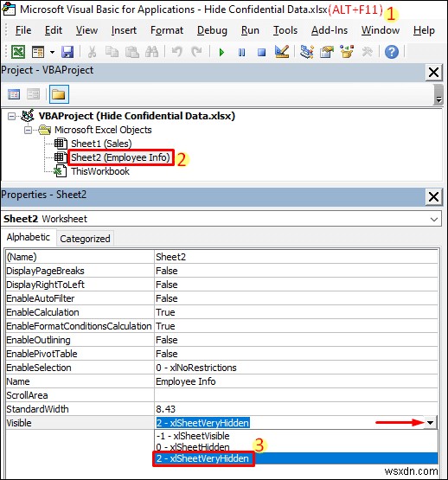The height and width of the screenshot is (480, 448).
Task: Open the Window menu
Action: [381, 30]
